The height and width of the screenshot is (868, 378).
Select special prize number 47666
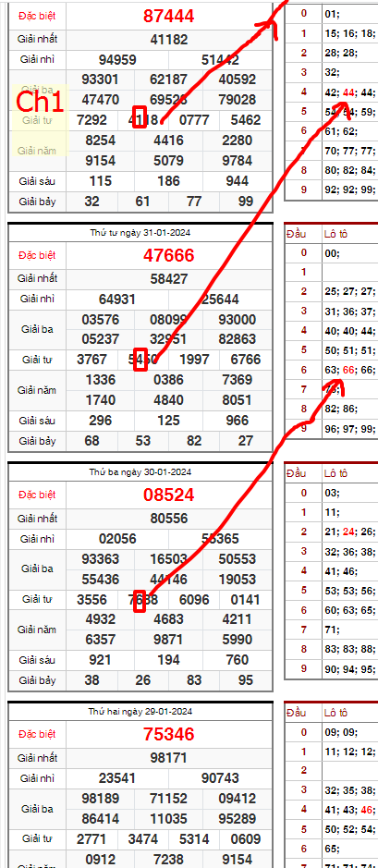[169, 255]
